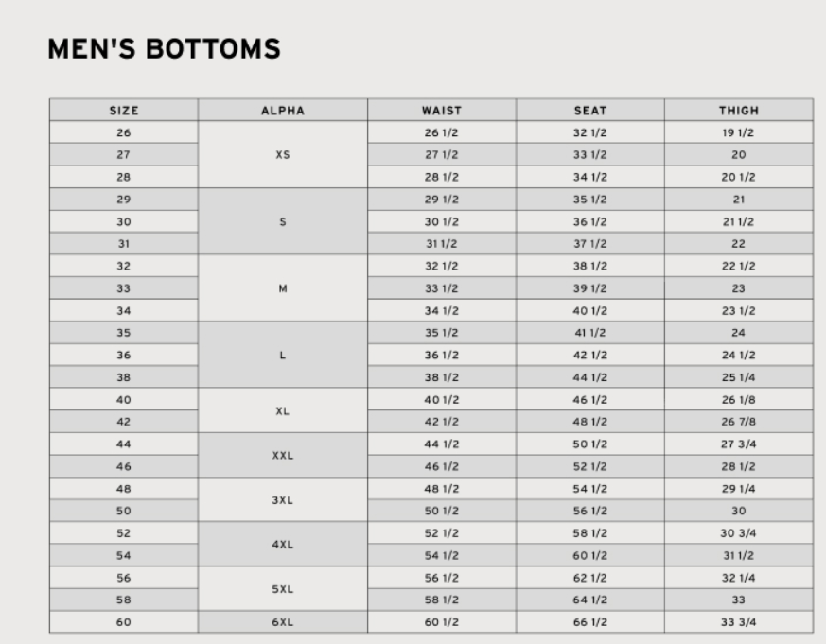The height and width of the screenshot is (644, 826).
Task: Click the 26 7/8 thigh measurement
Action: 738,422
